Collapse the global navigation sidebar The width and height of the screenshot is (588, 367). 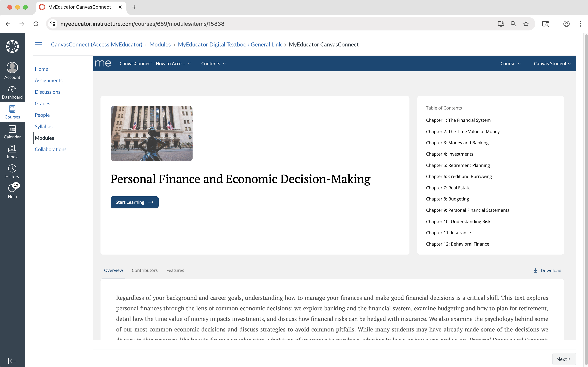point(12,361)
